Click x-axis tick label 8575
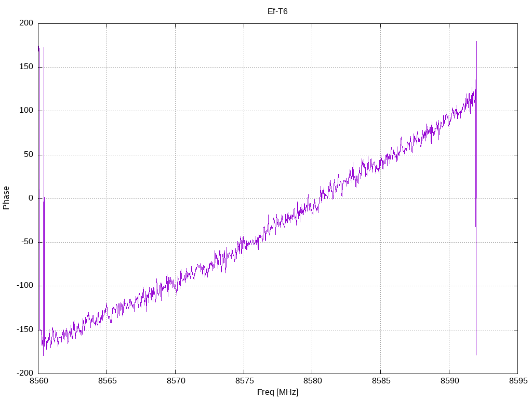The image size is (532, 399). 244,381
